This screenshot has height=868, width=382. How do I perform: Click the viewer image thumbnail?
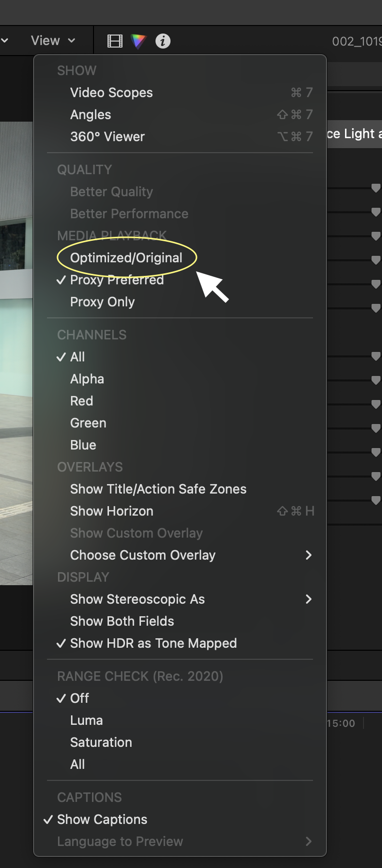pyautogui.click(x=16, y=350)
